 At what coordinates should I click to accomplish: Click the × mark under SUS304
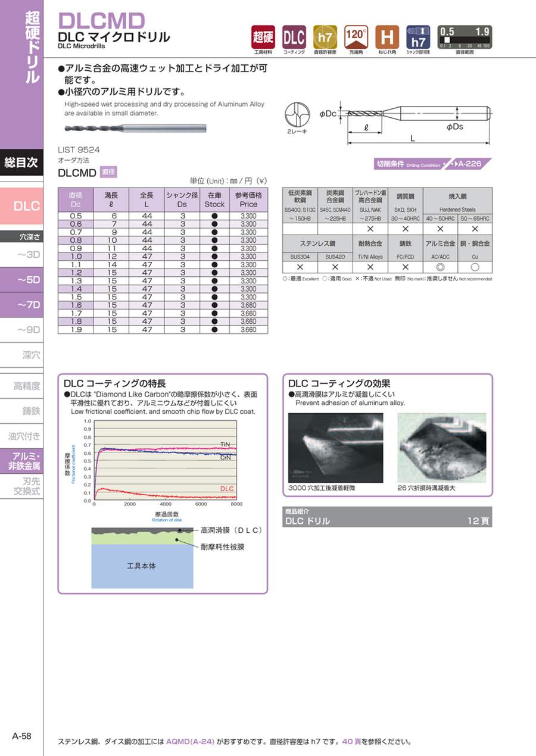click(300, 267)
